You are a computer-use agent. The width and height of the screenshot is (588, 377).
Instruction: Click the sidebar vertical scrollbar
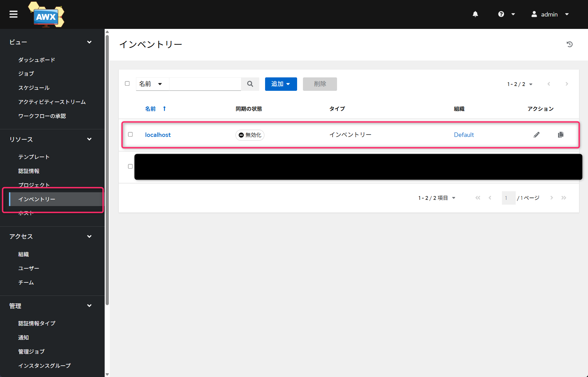point(107,170)
